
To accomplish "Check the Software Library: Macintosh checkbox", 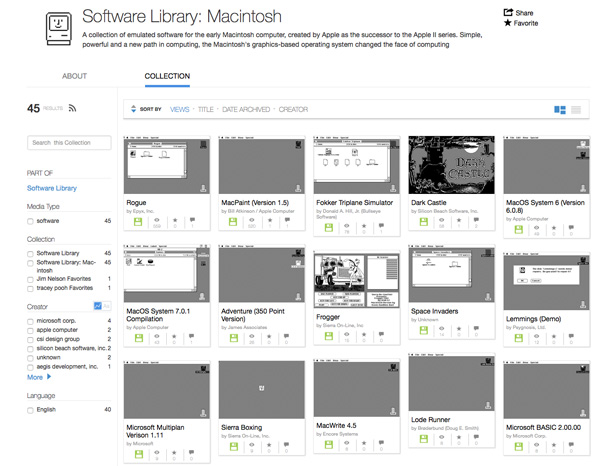I will [x=30, y=263].
